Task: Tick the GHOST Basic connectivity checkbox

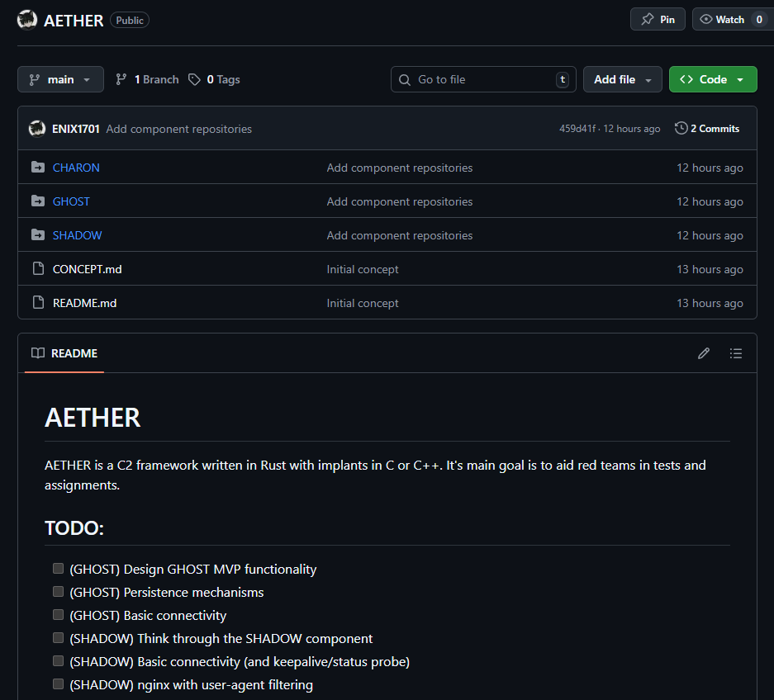Action: point(59,615)
